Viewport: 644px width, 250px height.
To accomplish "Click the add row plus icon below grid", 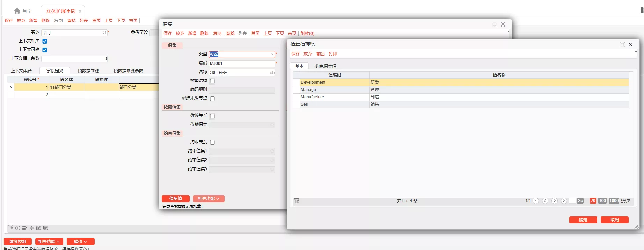I will point(18,228).
